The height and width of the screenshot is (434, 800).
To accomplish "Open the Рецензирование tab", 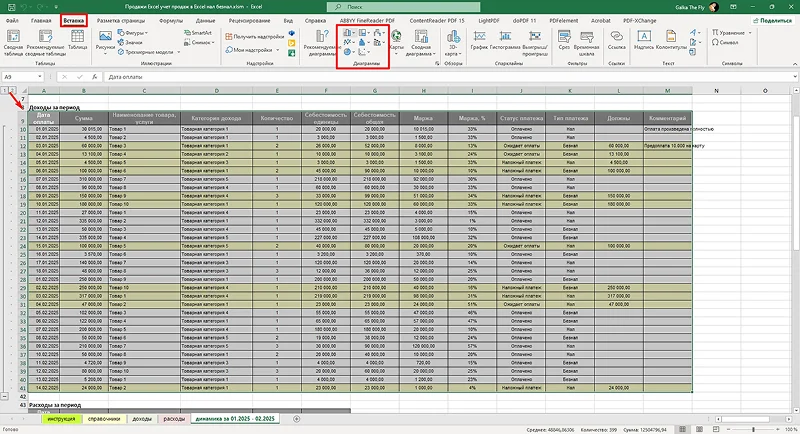I will pos(249,21).
